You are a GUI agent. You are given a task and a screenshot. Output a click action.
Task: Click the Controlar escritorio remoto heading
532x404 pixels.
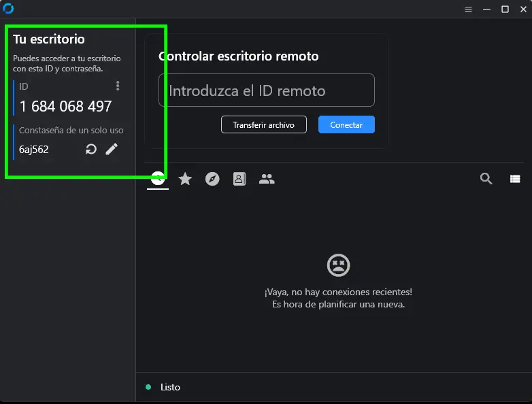[x=239, y=56]
